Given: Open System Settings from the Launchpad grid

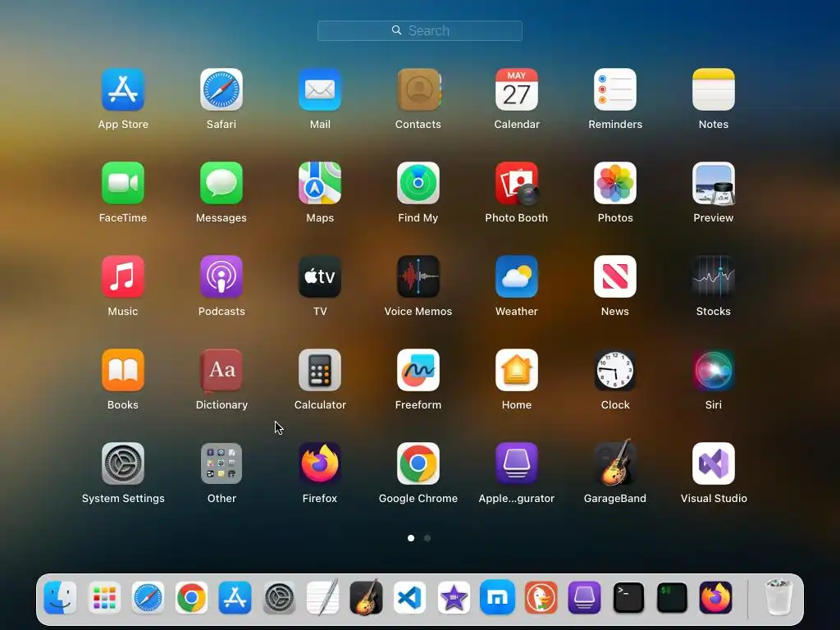Looking at the screenshot, I should click(x=123, y=463).
